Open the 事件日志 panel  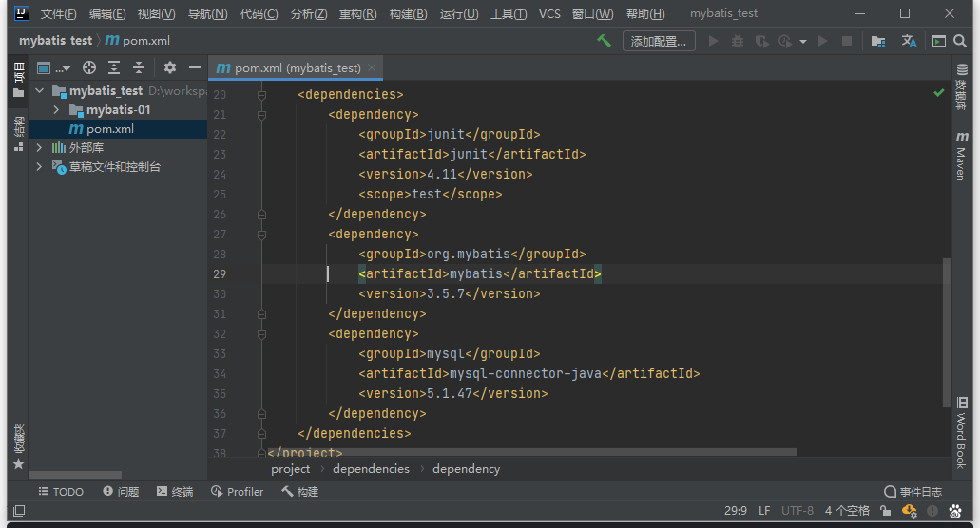tap(913, 492)
